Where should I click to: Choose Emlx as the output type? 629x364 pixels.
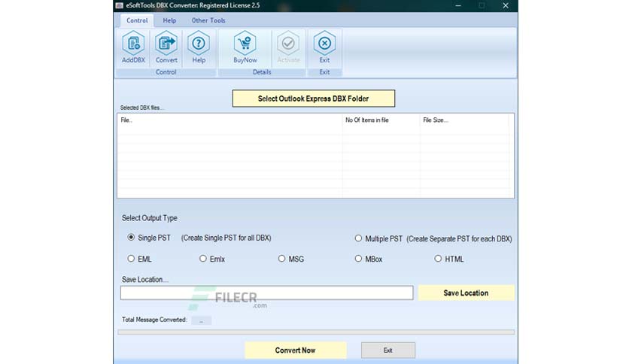coord(203,259)
